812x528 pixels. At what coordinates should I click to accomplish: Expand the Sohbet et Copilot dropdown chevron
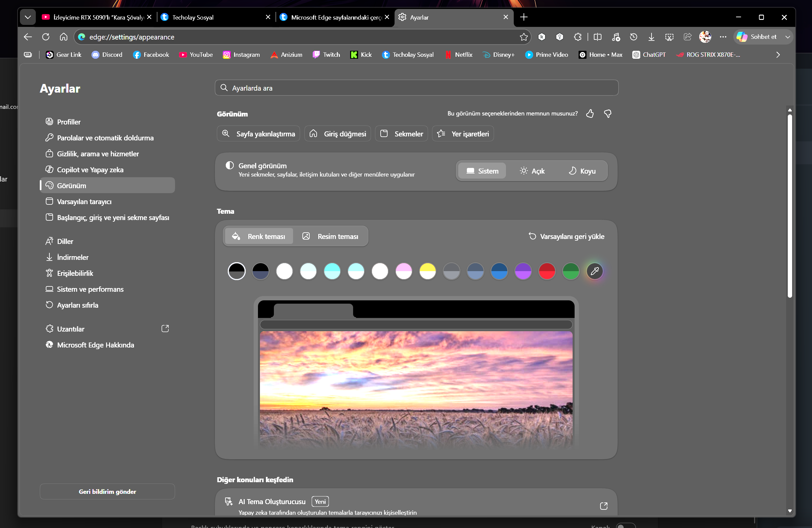(x=787, y=37)
